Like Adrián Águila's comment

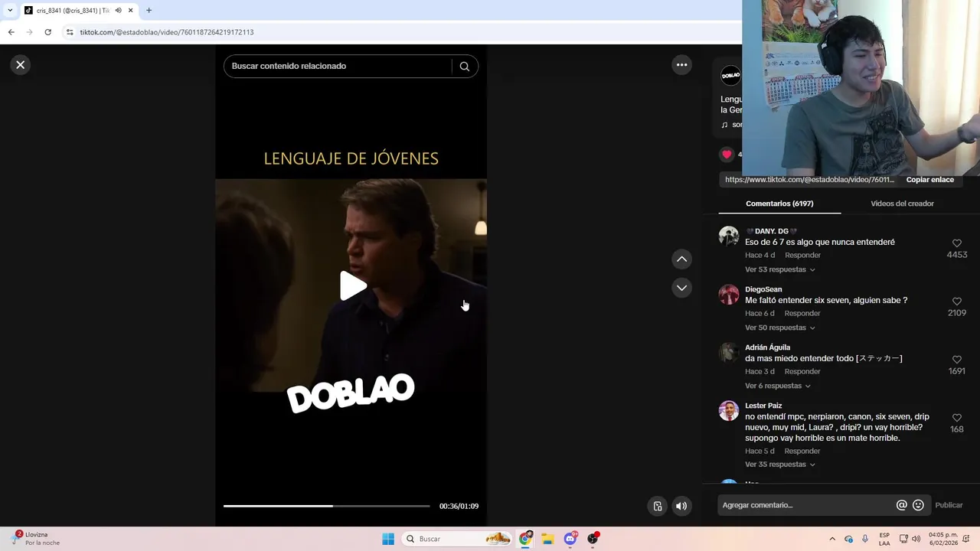(956, 360)
